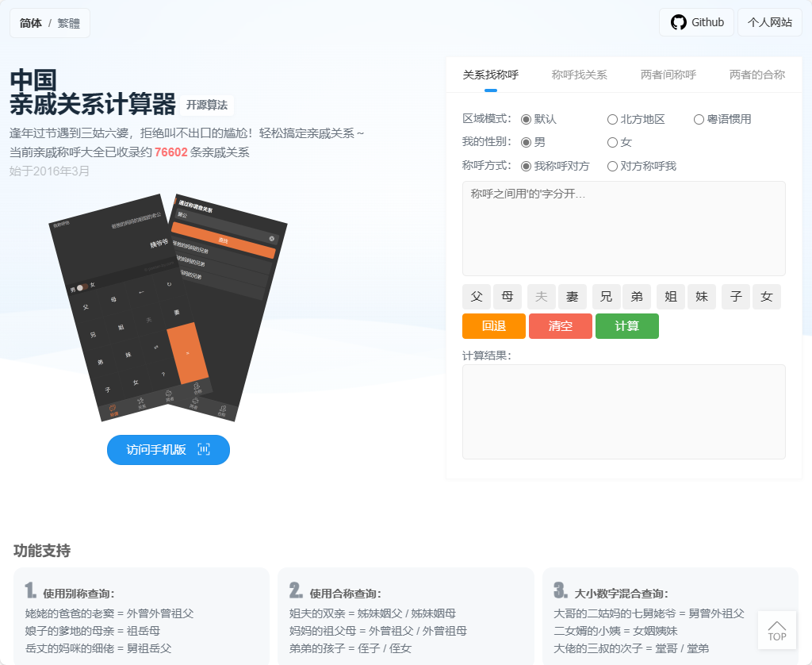The height and width of the screenshot is (665, 812).
Task: Click the 子 key
Action: click(x=736, y=297)
